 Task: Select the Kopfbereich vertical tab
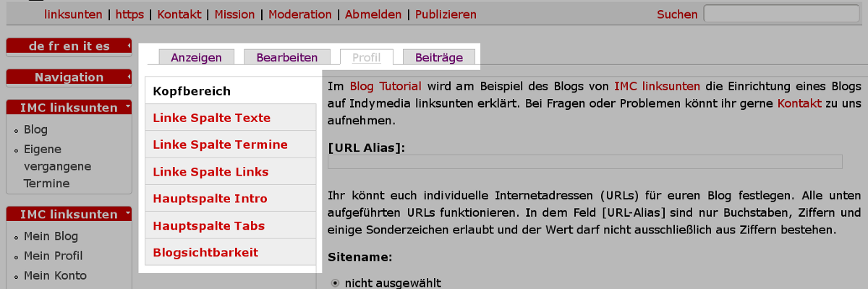[x=192, y=91]
